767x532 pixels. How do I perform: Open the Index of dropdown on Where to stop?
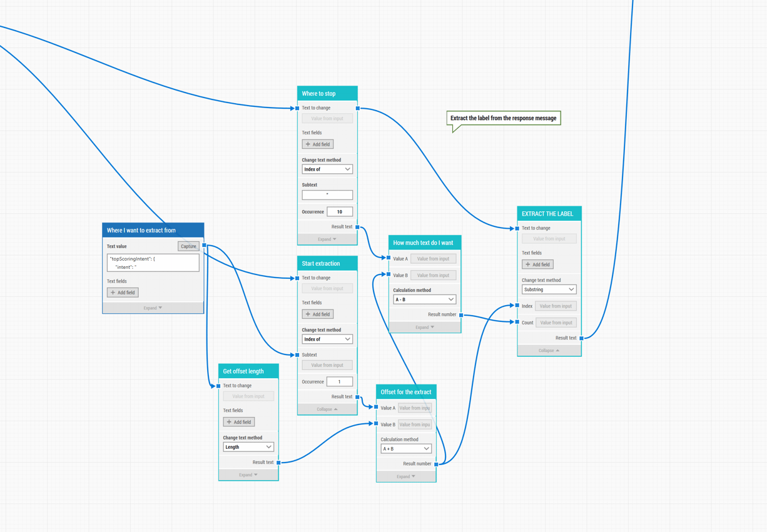[327, 169]
